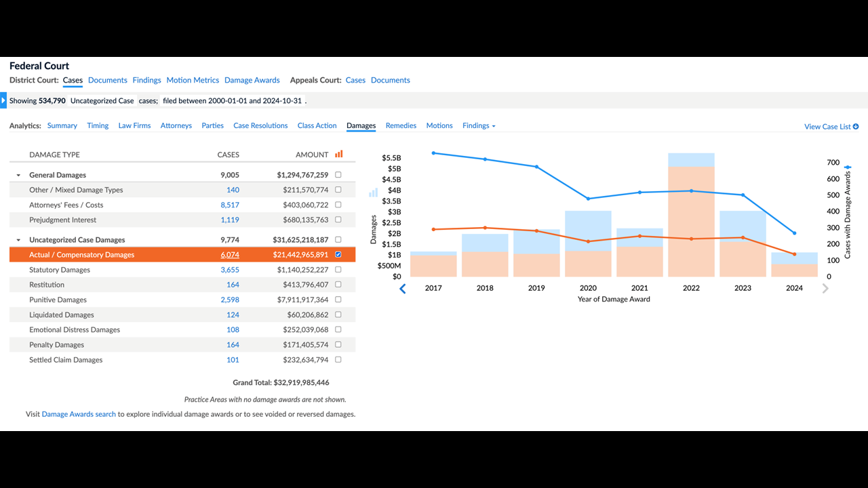Open the Damage Awards search link
The height and width of the screenshot is (488, 868).
coord(79,414)
